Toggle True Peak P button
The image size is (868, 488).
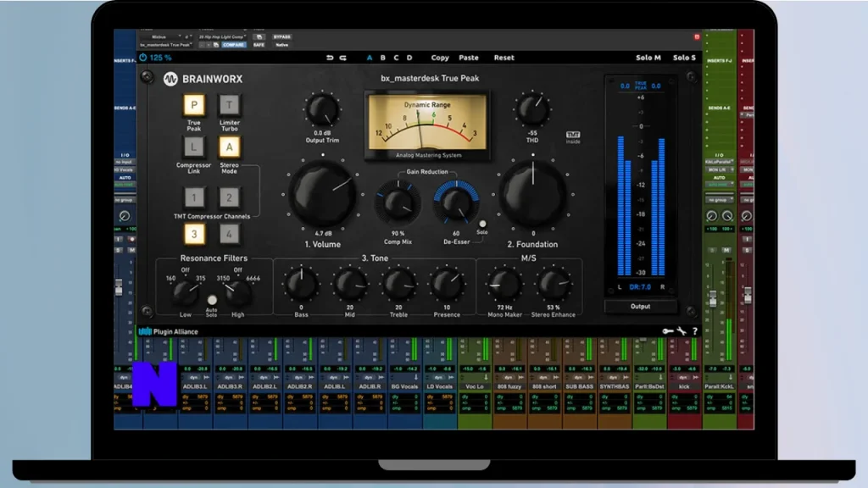194,104
